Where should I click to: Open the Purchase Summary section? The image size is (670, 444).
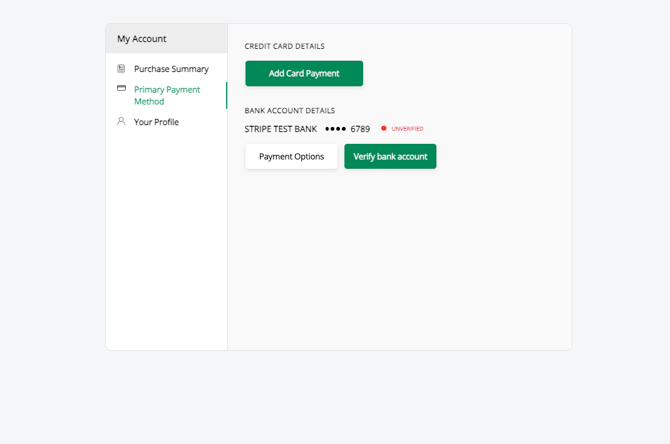[171, 69]
